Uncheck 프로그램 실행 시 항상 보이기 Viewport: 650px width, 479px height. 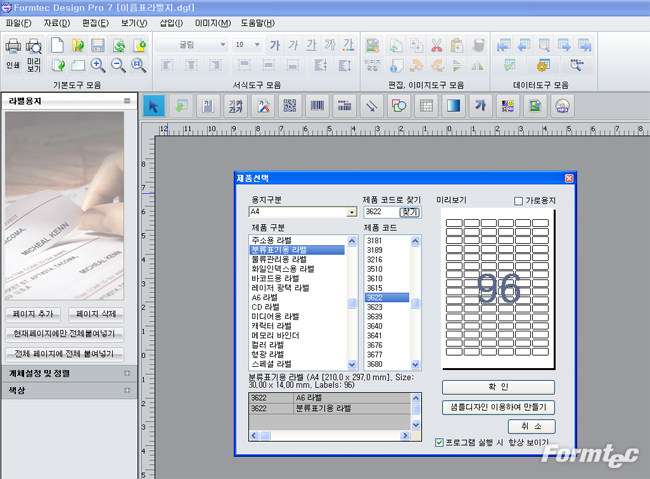[x=439, y=443]
